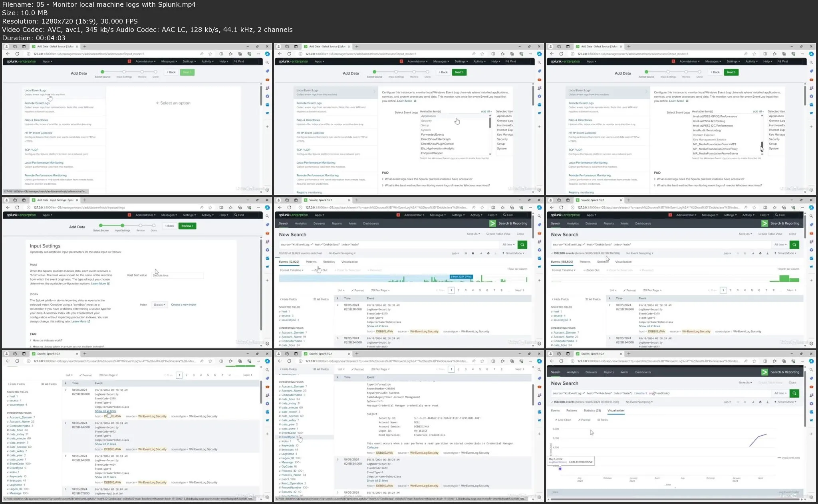
Task: Go to page 2 in 12,022-events frame
Action: click(459, 291)
